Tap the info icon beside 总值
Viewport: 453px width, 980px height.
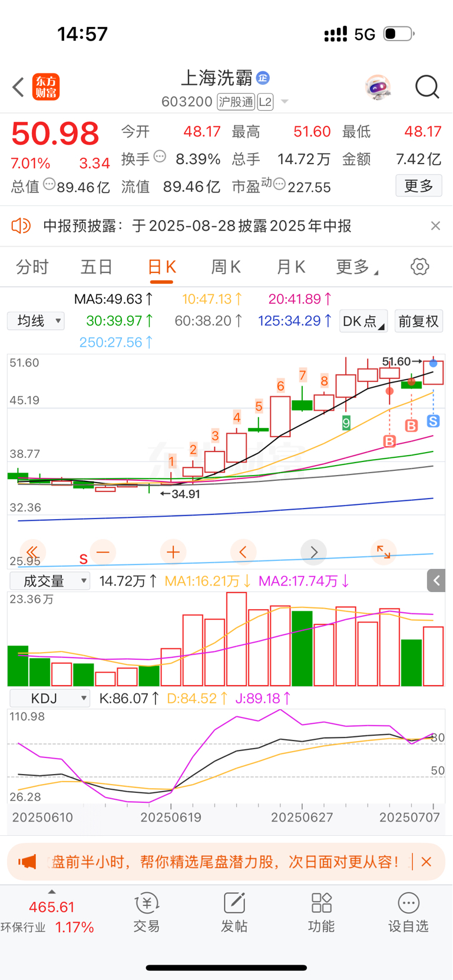pos(49,184)
